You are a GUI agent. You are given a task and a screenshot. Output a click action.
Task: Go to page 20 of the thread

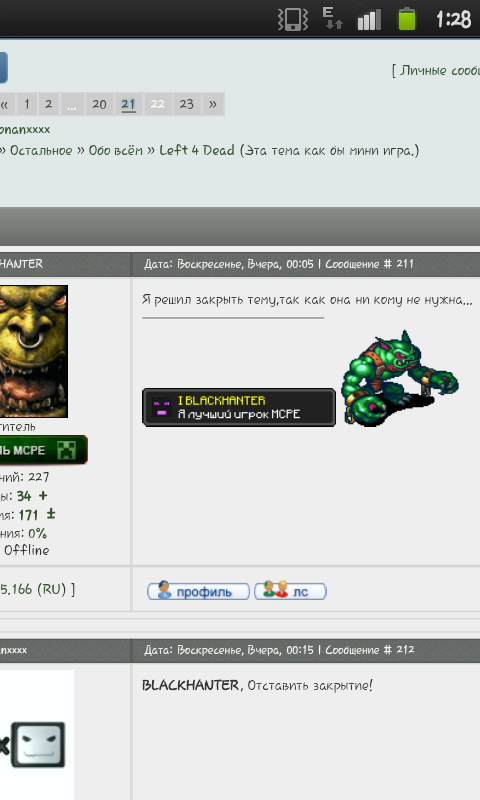tap(99, 104)
